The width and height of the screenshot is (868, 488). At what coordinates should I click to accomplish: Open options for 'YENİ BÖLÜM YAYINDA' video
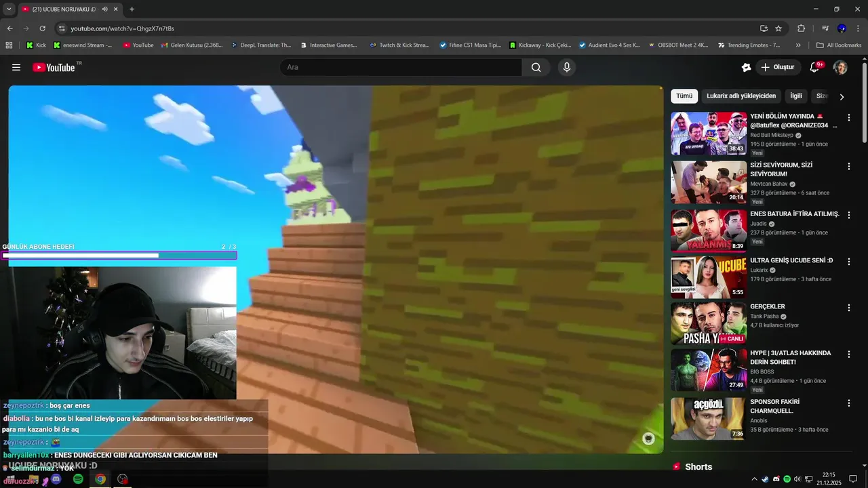click(848, 117)
